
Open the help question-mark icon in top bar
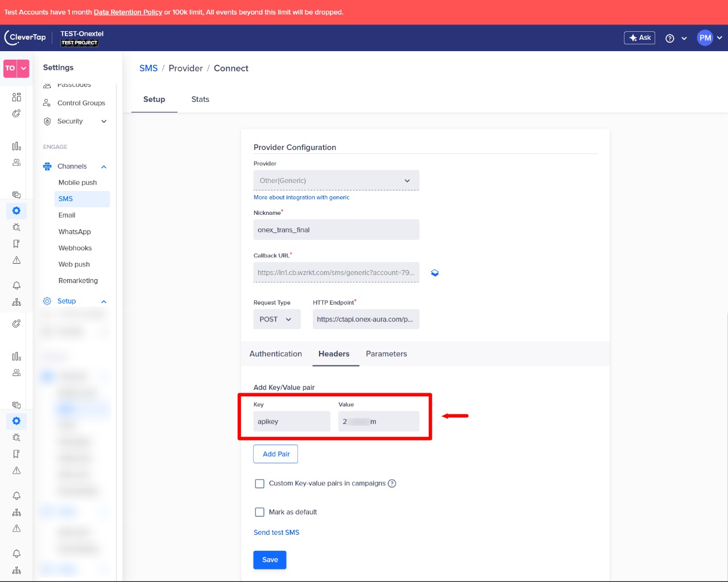(670, 38)
